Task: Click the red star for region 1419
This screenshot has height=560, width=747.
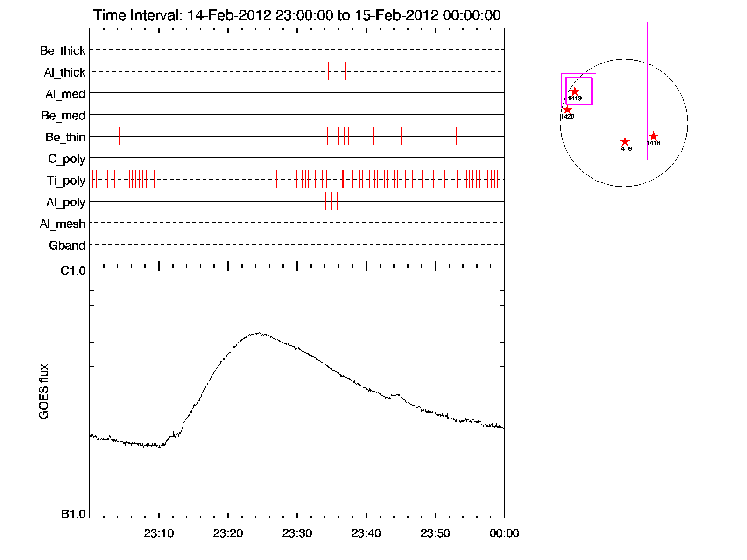Action: click(x=575, y=92)
